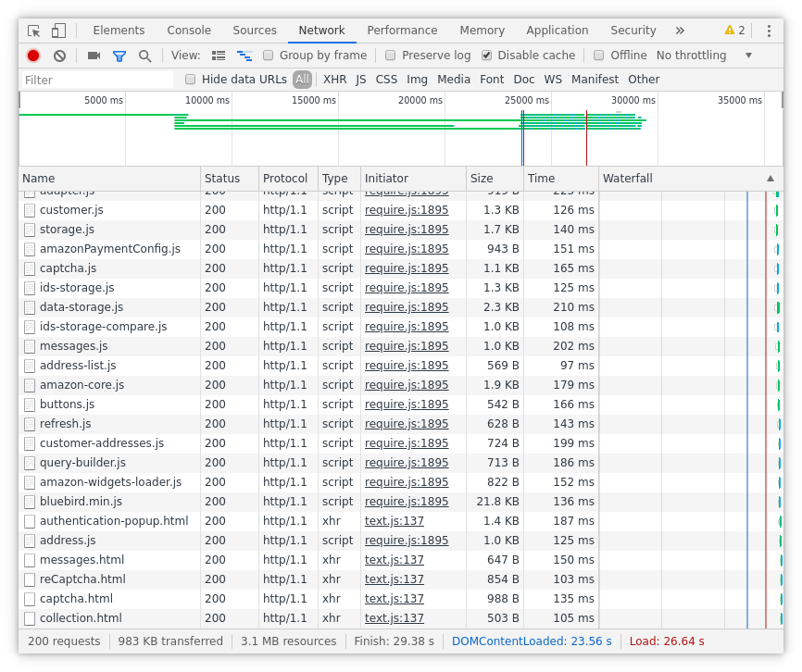Image resolution: width=802 pixels, height=672 pixels.
Task: Enable screenshot capture during load
Action: click(x=93, y=55)
